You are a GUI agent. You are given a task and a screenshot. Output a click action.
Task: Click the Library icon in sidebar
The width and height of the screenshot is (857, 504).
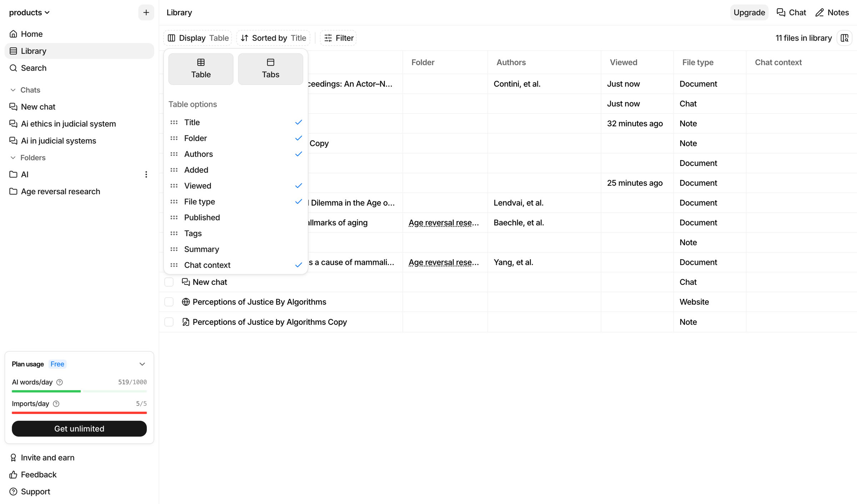(x=13, y=51)
